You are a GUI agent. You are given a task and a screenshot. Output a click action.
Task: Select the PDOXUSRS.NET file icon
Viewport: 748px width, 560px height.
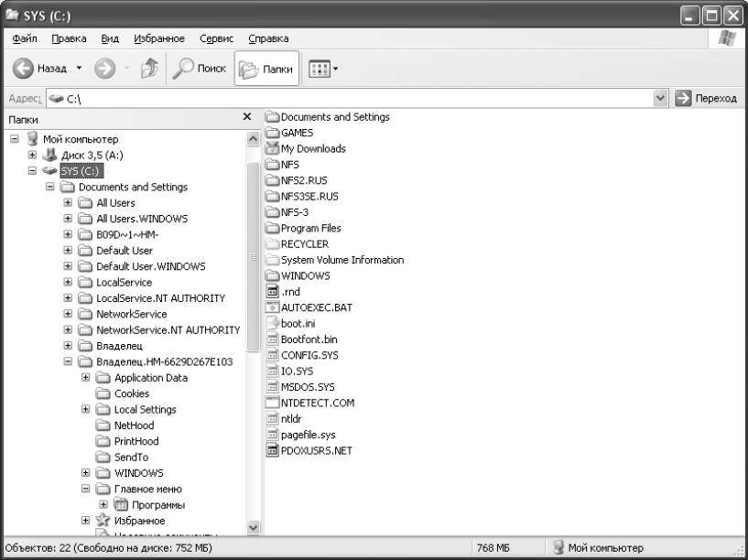click(272, 450)
